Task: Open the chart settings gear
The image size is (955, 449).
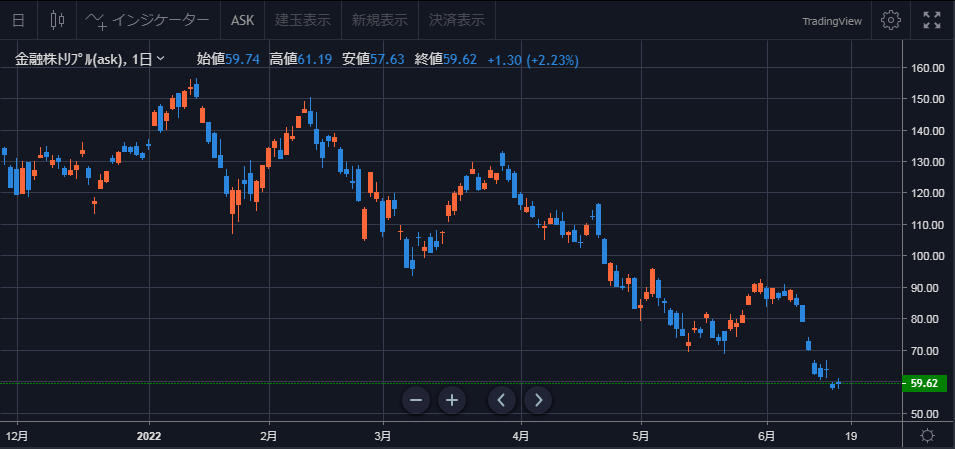Action: pos(891,20)
